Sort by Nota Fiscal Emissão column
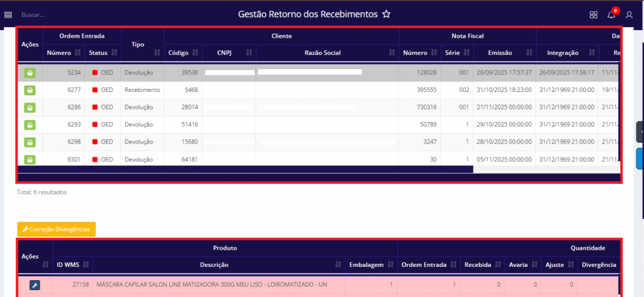Viewport: 644px width, 297px height. [530, 53]
